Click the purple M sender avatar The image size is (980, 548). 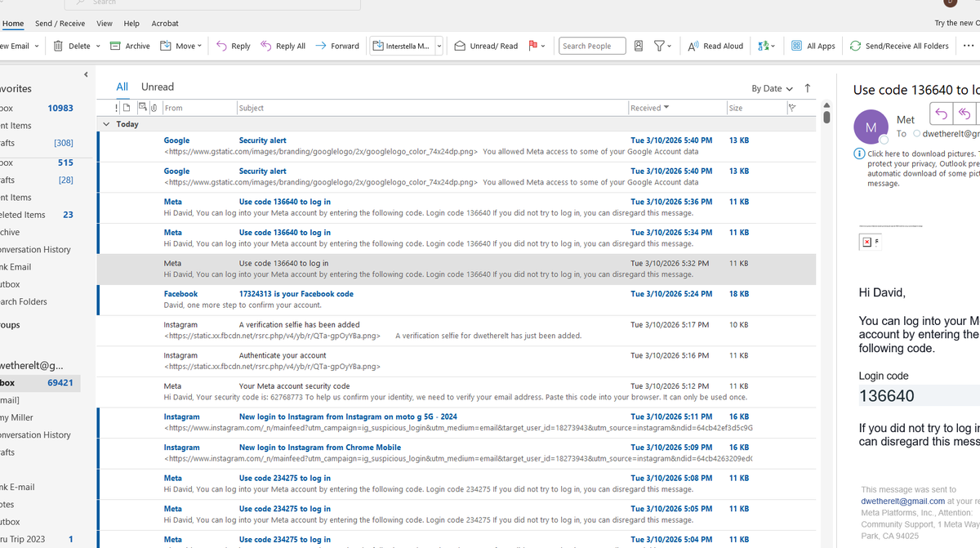point(871,127)
